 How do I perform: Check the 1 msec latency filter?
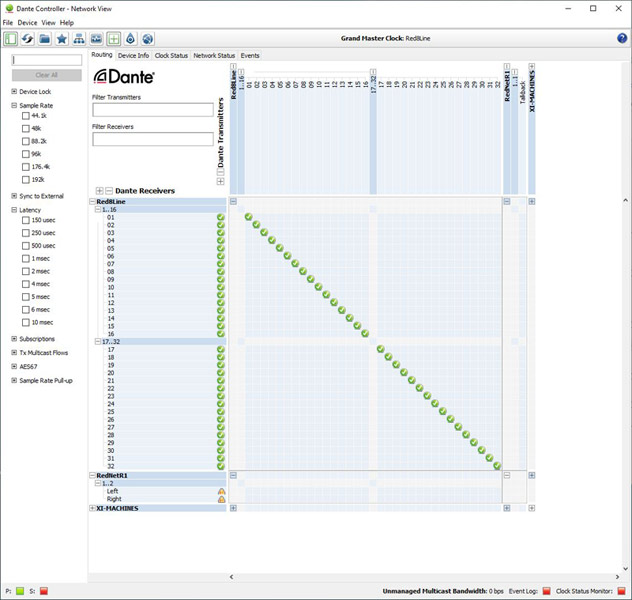point(26,258)
